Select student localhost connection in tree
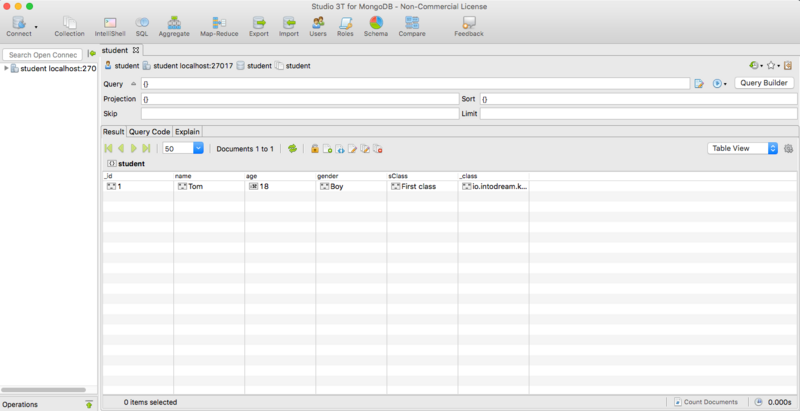800x411 pixels. click(x=58, y=69)
